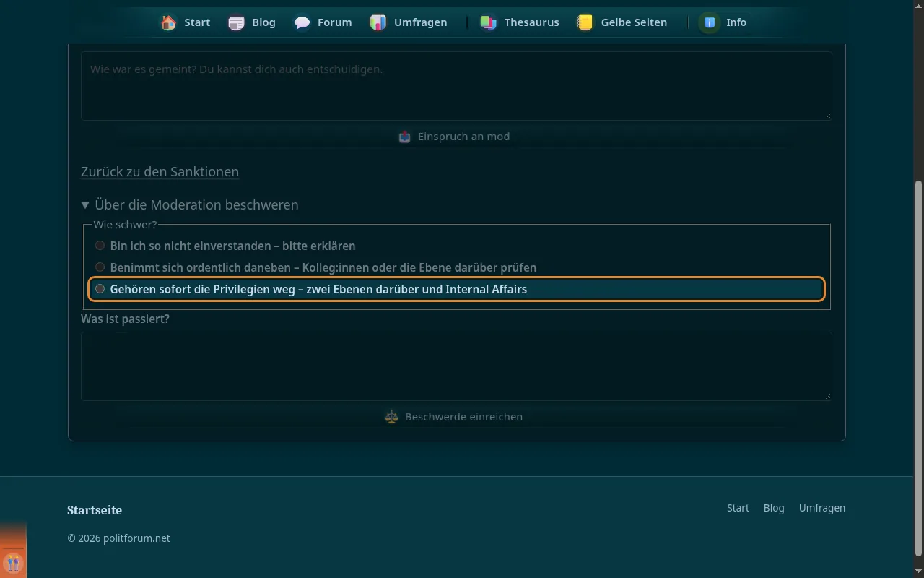Submit the appeal via Einspruch an mod
924x578 pixels.
click(x=456, y=137)
